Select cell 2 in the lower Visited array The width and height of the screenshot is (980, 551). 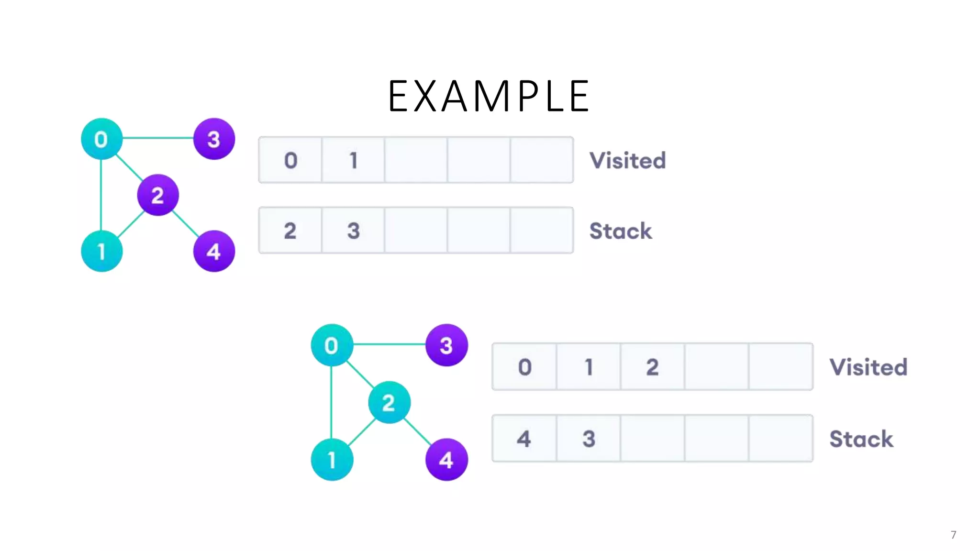click(652, 367)
